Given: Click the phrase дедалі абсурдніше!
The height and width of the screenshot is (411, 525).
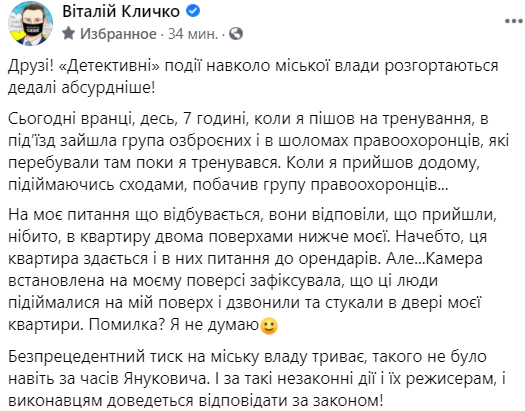Looking at the screenshot, I should tap(82, 88).
